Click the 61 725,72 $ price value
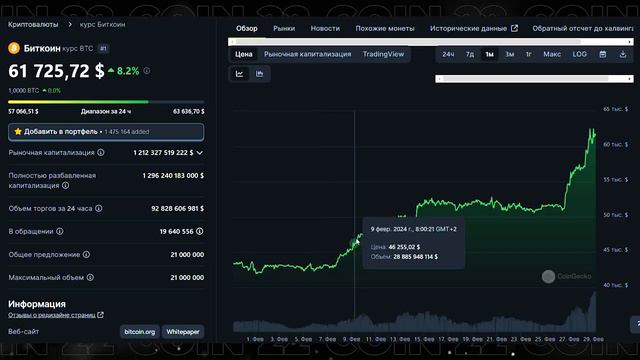The width and height of the screenshot is (640, 360). click(x=56, y=71)
